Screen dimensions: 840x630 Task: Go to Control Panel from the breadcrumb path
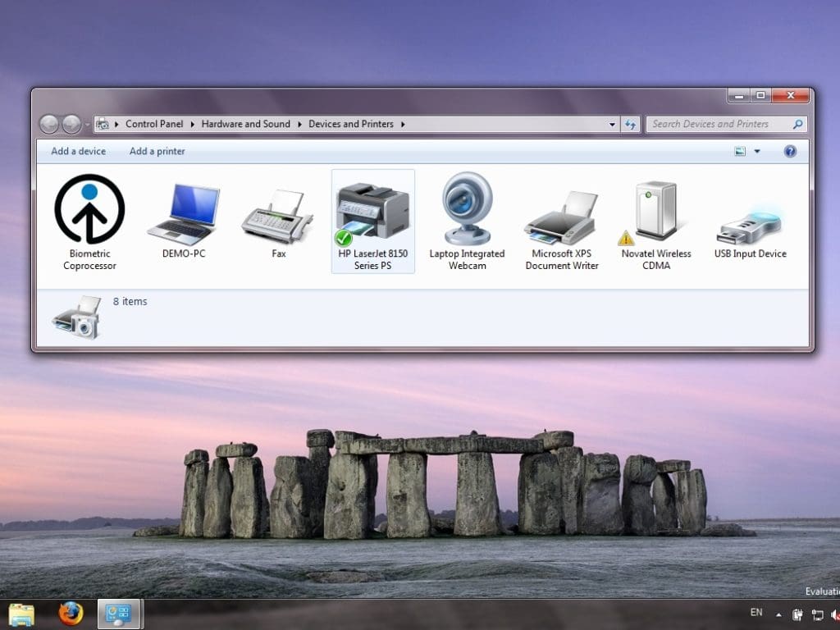coord(154,124)
